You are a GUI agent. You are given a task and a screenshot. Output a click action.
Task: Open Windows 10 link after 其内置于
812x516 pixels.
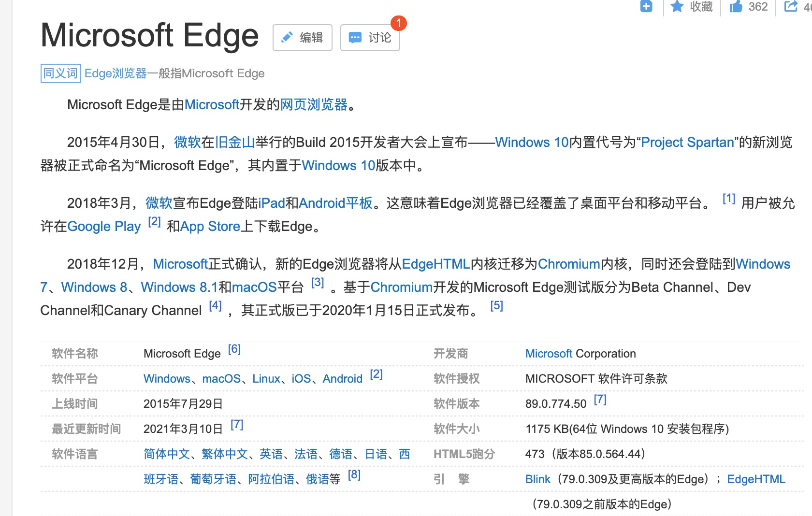click(x=338, y=166)
